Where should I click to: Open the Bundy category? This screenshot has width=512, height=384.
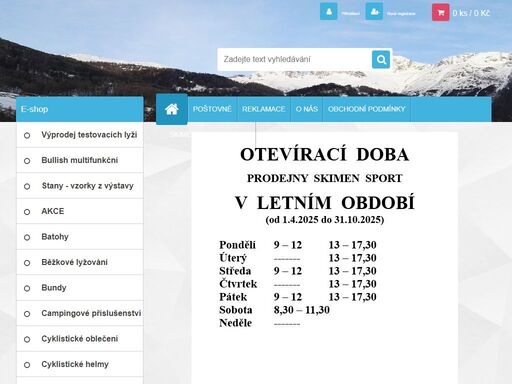point(80,288)
